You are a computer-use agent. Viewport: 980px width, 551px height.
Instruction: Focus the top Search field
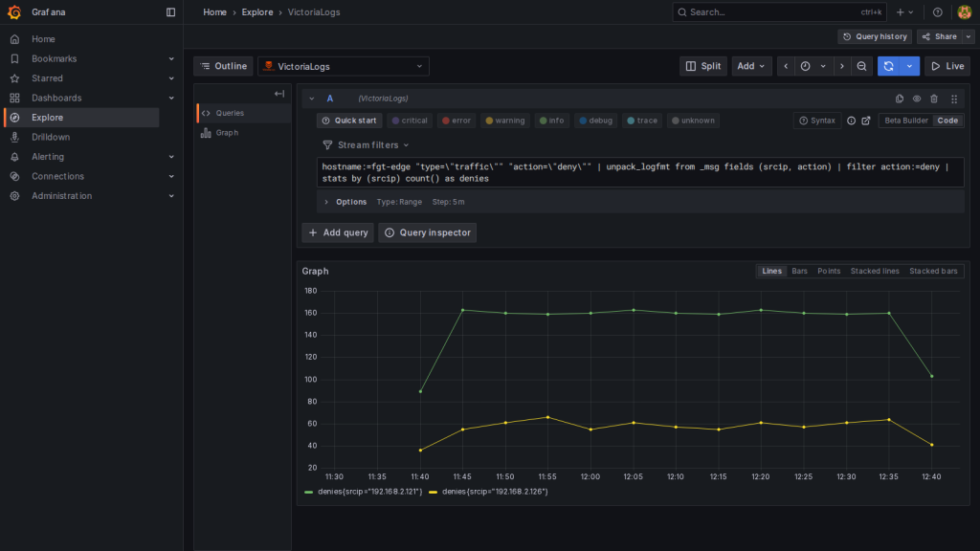click(x=779, y=11)
